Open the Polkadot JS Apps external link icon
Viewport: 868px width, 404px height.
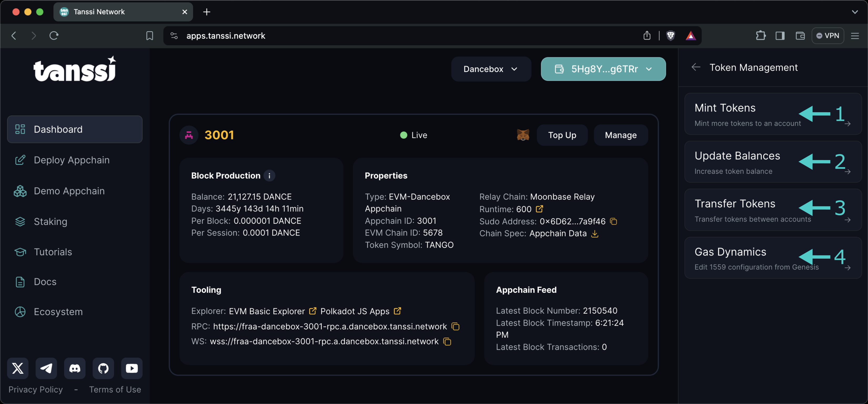pyautogui.click(x=397, y=311)
